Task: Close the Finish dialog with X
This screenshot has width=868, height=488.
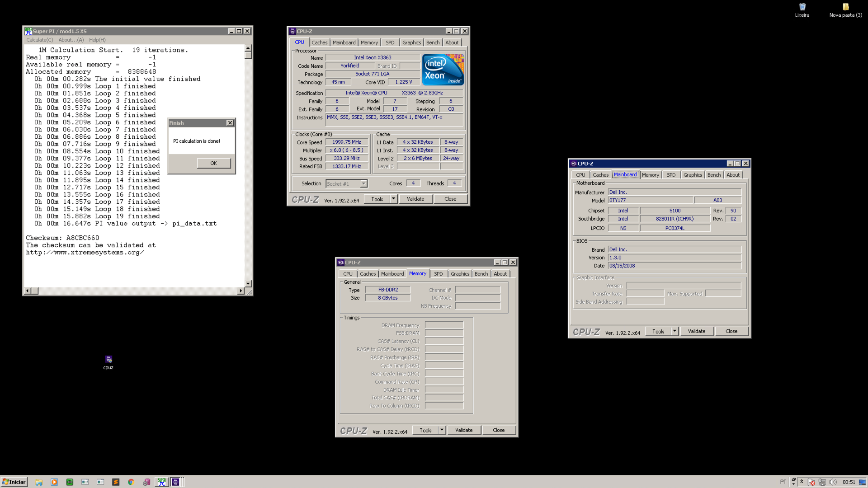Action: click(x=230, y=123)
